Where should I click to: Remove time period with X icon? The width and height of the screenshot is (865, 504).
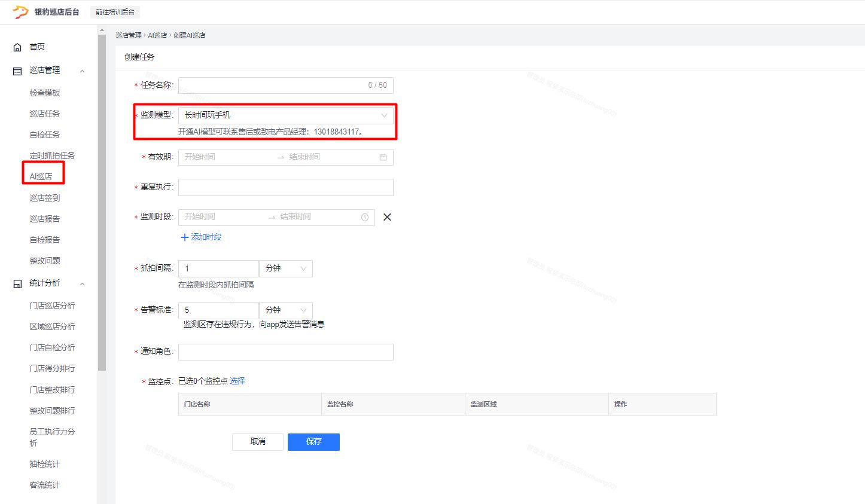tap(387, 217)
